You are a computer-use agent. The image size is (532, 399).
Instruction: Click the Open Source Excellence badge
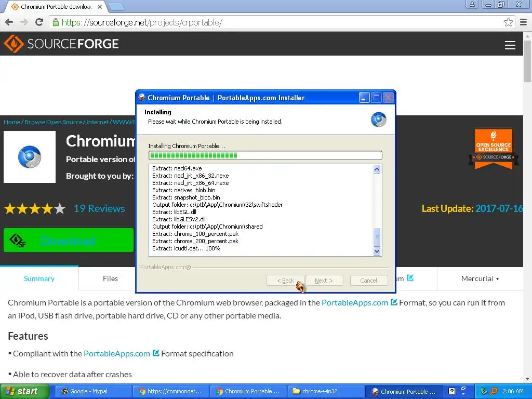494,149
